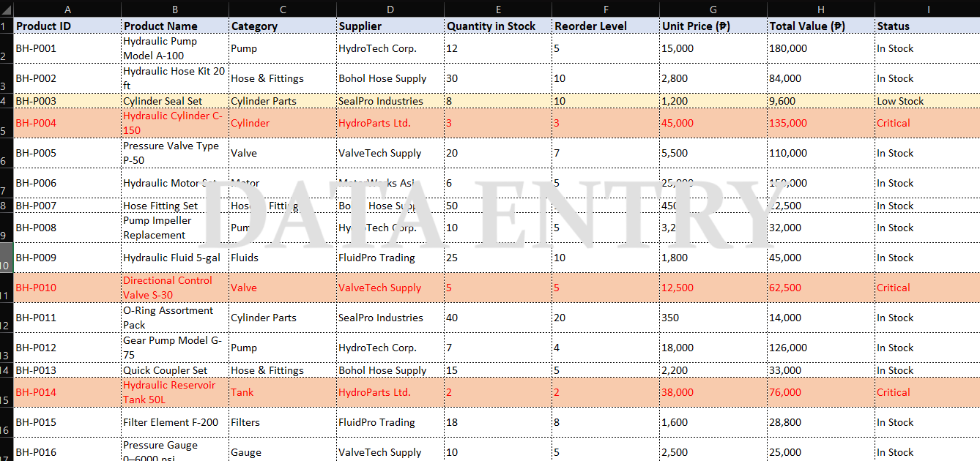
Task: Select the FluidPro Trading cell for BH-P009
Action: (390, 258)
